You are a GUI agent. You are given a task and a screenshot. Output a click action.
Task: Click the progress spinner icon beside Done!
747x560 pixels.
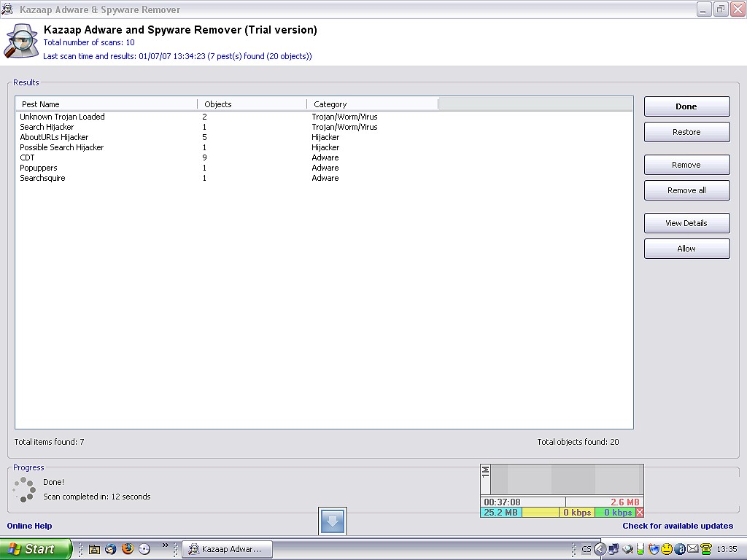coord(24,489)
